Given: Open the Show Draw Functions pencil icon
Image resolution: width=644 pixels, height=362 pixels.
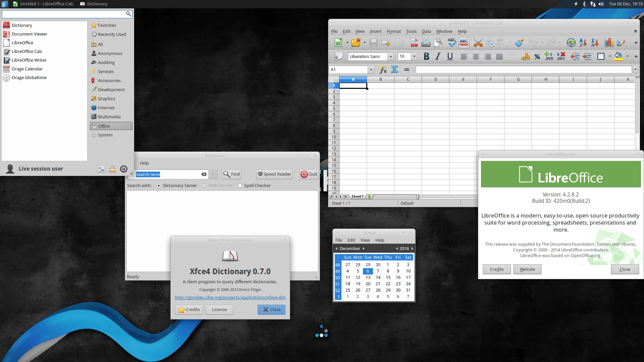Looking at the screenshot, I should (x=621, y=43).
